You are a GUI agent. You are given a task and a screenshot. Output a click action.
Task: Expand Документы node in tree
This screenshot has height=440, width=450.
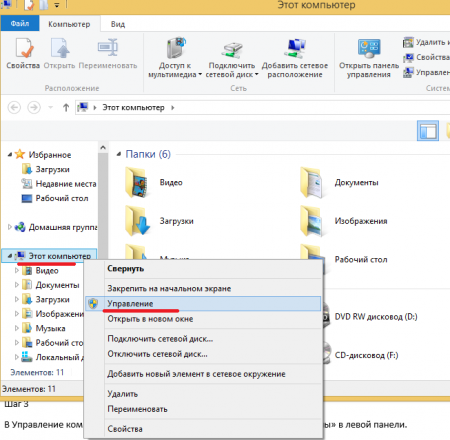click(x=17, y=285)
